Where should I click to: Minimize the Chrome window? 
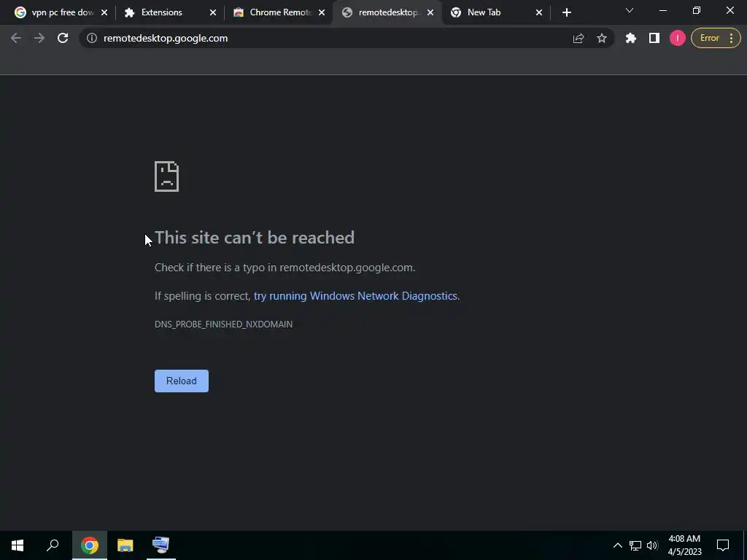click(663, 10)
